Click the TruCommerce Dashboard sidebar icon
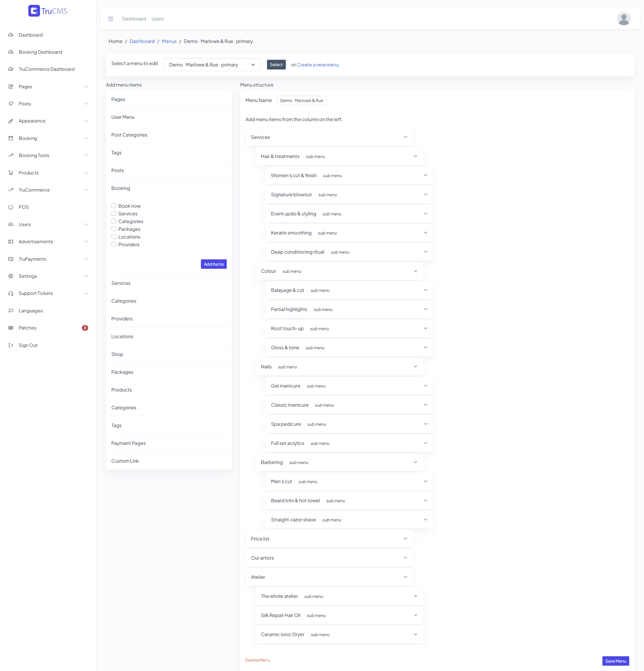Screen dimensions: 644x671 (11, 69)
